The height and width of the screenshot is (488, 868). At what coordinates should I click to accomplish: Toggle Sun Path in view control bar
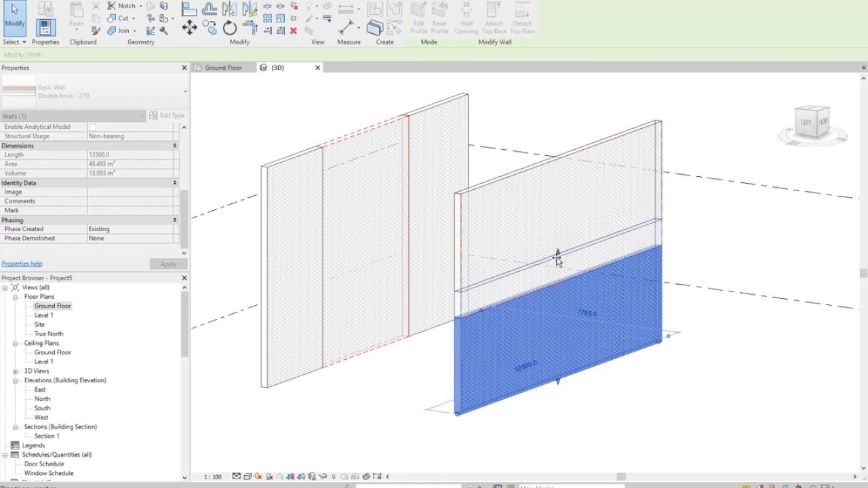coord(258,476)
